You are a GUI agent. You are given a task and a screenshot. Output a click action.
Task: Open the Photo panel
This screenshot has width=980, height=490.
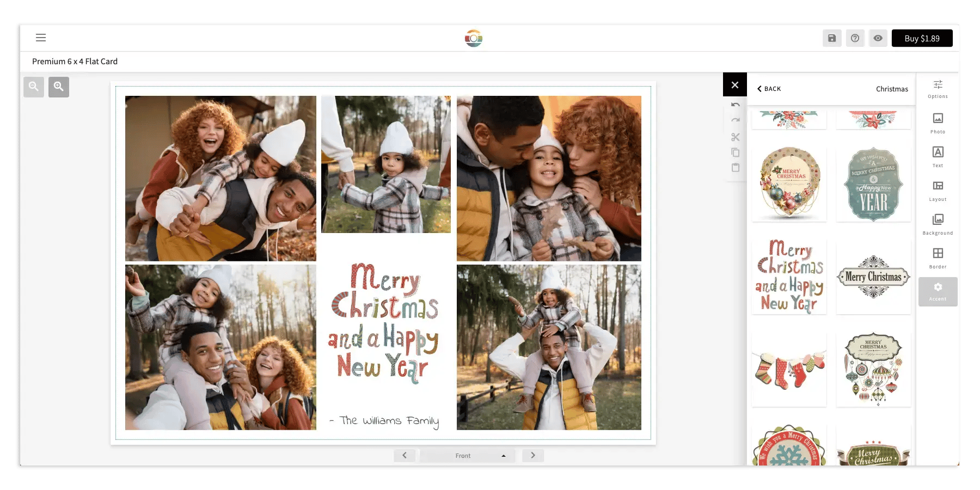938,122
